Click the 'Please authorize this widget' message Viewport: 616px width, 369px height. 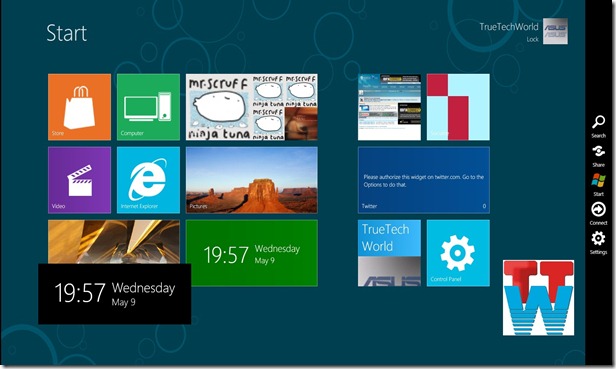coord(424,181)
